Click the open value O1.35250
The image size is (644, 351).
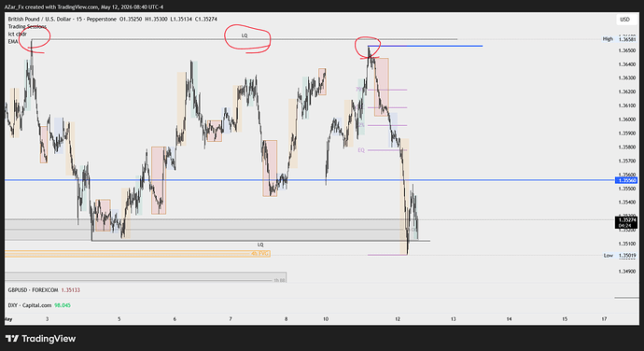click(x=131, y=19)
